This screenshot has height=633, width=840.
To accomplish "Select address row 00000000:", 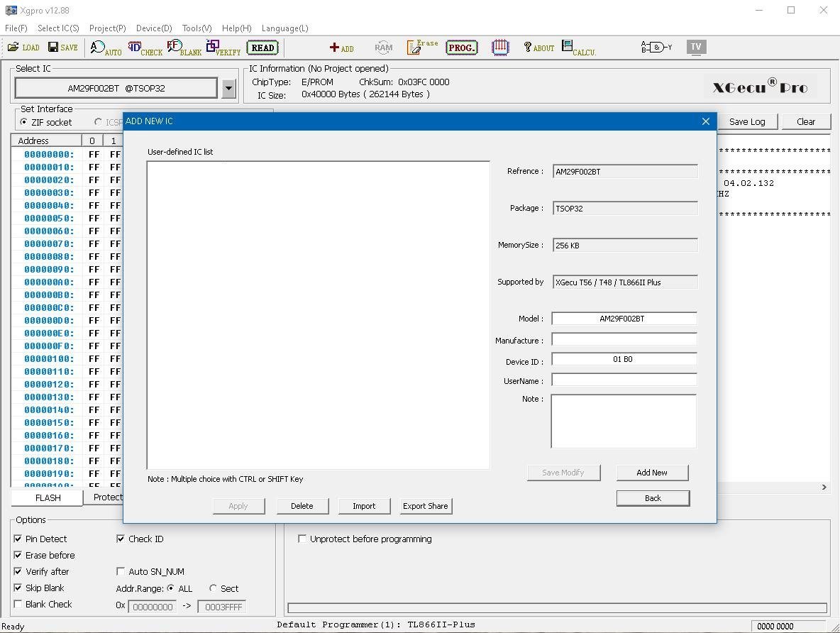I will [x=49, y=155].
